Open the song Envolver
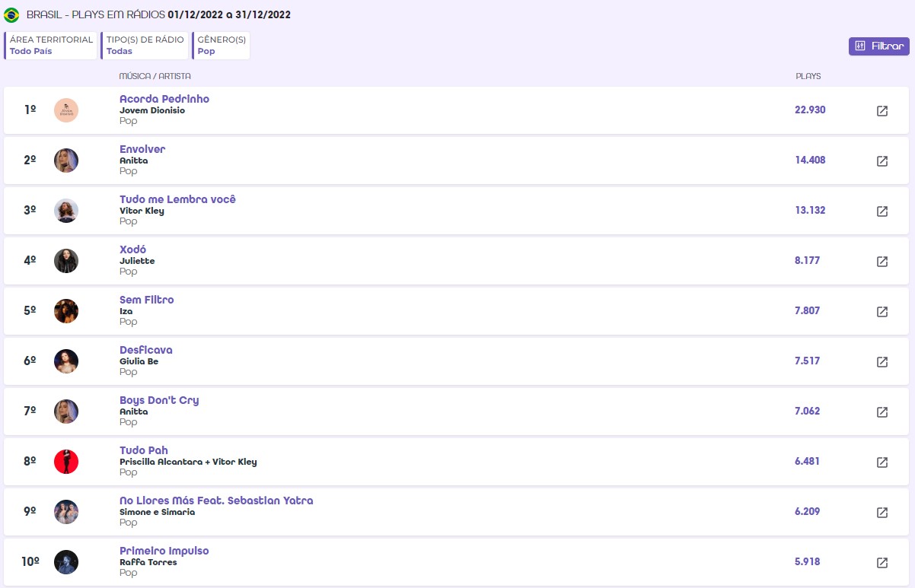Image resolution: width=915 pixels, height=588 pixels. [142, 149]
